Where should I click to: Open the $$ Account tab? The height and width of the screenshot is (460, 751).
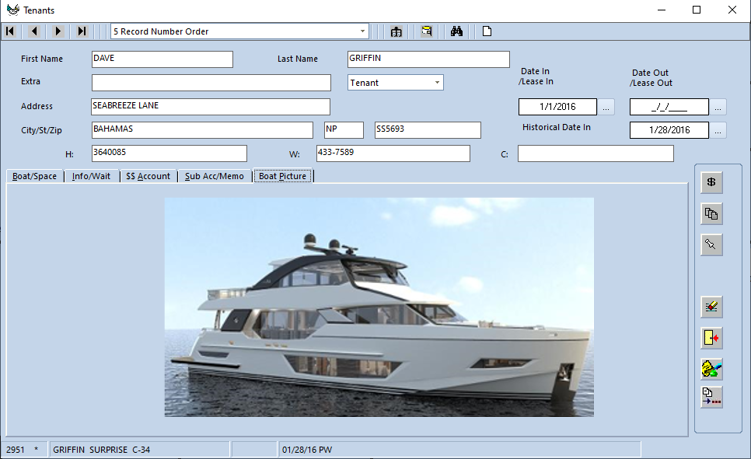coord(148,176)
